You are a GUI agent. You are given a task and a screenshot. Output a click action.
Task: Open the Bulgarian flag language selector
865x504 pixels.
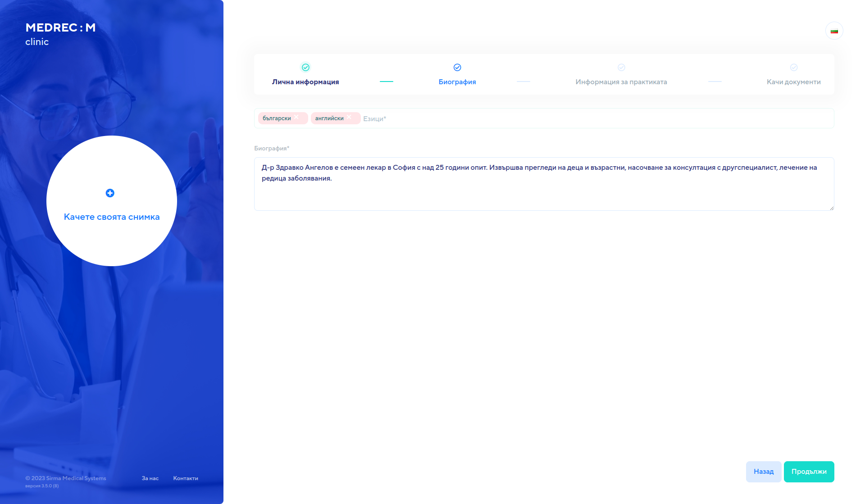click(x=834, y=31)
